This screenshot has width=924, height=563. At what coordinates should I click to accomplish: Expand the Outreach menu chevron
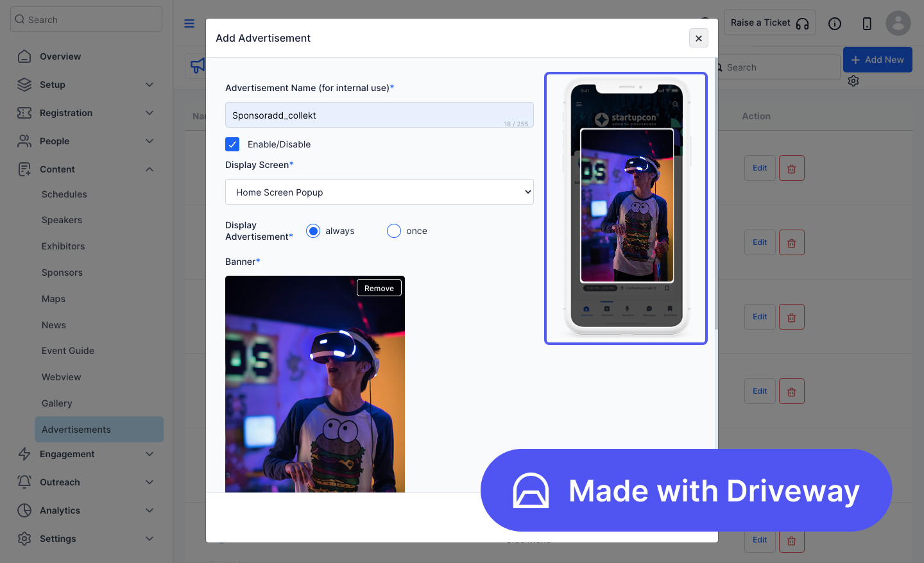[x=150, y=482]
